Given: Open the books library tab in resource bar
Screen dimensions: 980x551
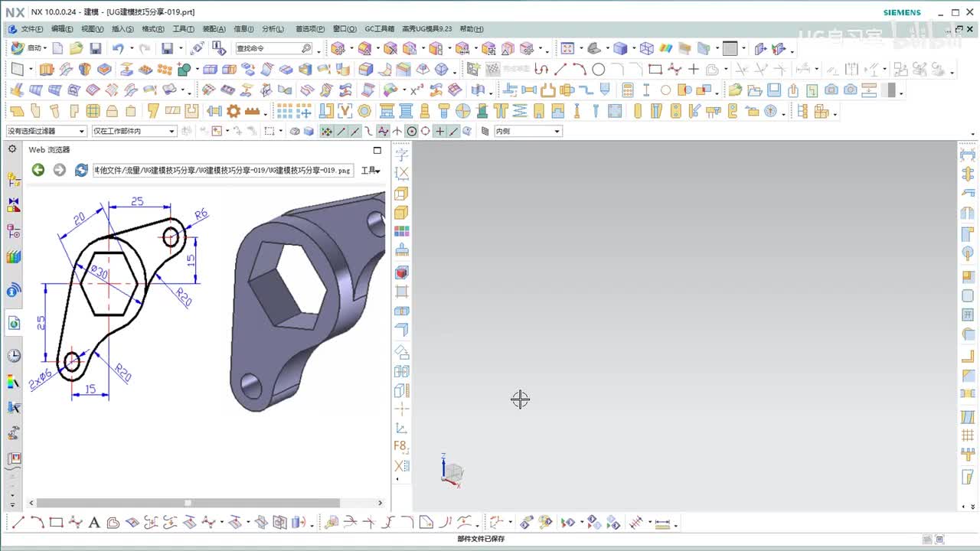Looking at the screenshot, I should (x=14, y=257).
